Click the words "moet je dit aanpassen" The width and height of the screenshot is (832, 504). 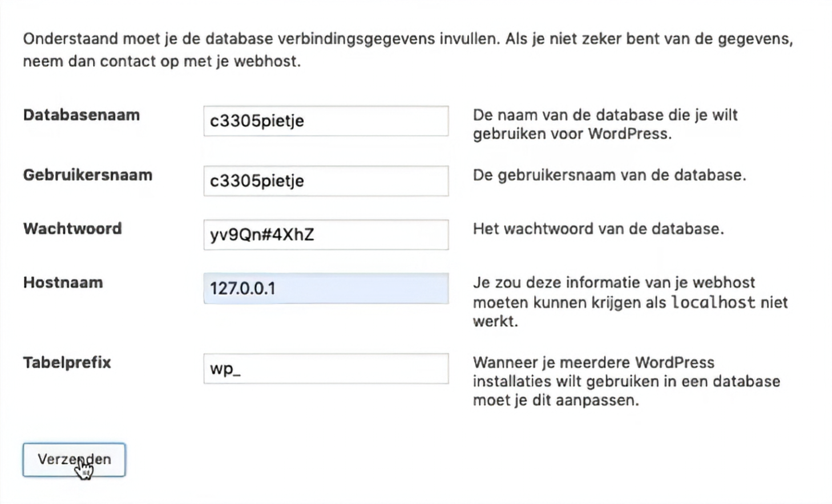tap(555, 400)
